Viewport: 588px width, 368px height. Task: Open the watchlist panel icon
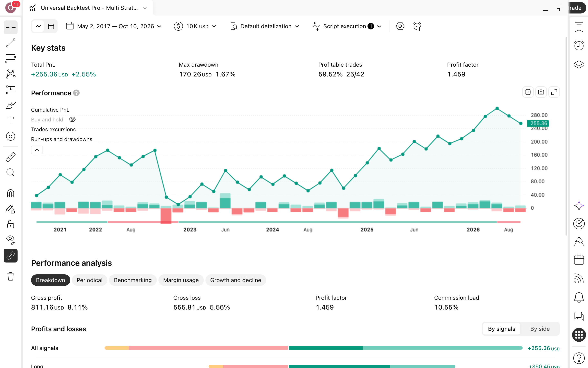tap(579, 27)
